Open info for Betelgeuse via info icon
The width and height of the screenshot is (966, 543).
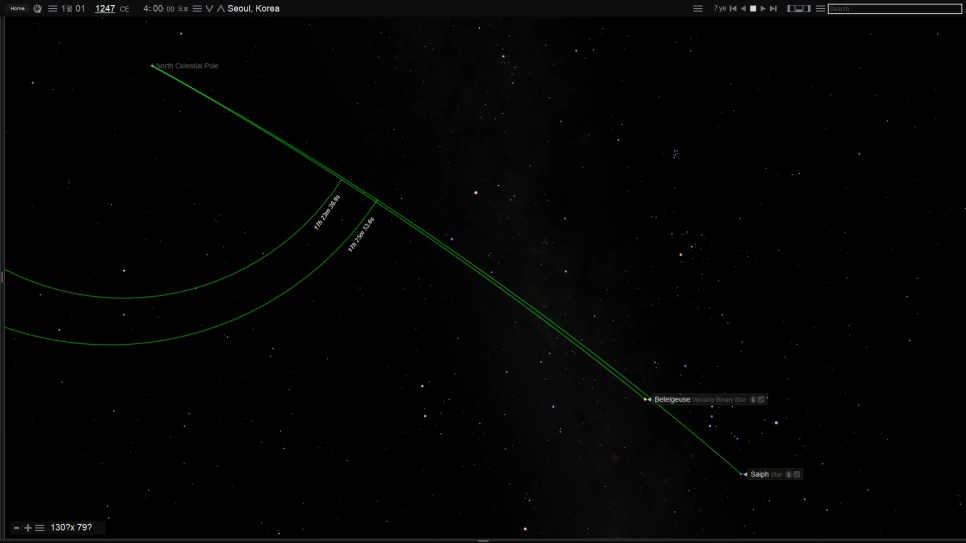752,399
